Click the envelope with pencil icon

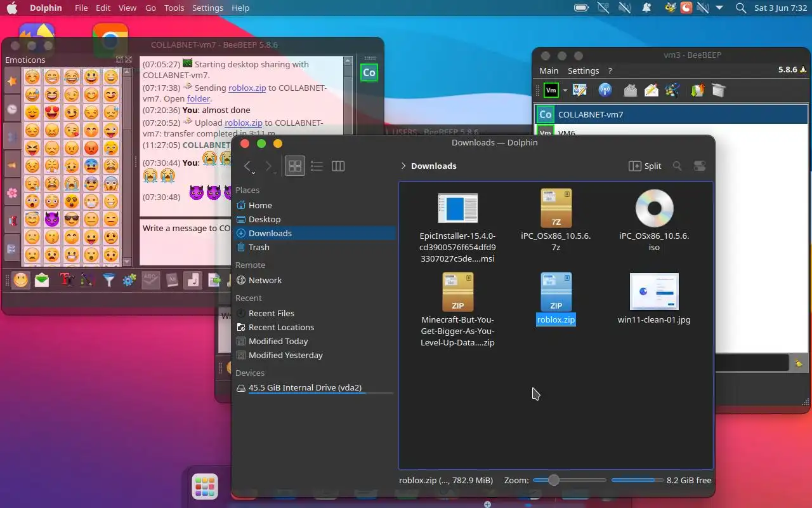click(x=652, y=90)
